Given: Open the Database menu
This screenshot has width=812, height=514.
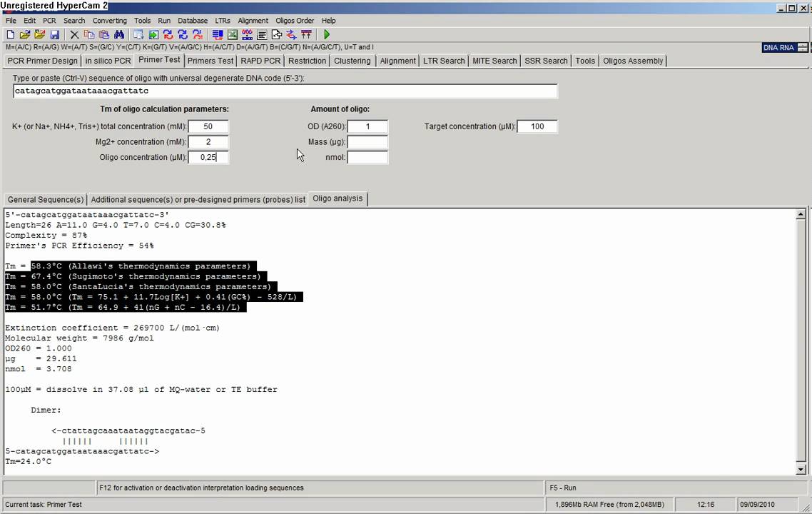Looking at the screenshot, I should click(x=193, y=21).
